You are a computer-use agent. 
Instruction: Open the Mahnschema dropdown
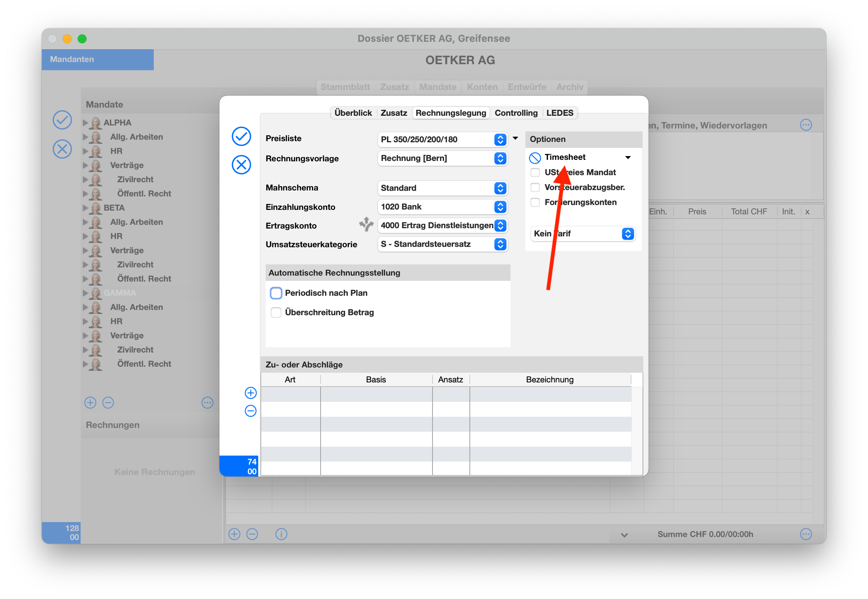tap(443, 188)
